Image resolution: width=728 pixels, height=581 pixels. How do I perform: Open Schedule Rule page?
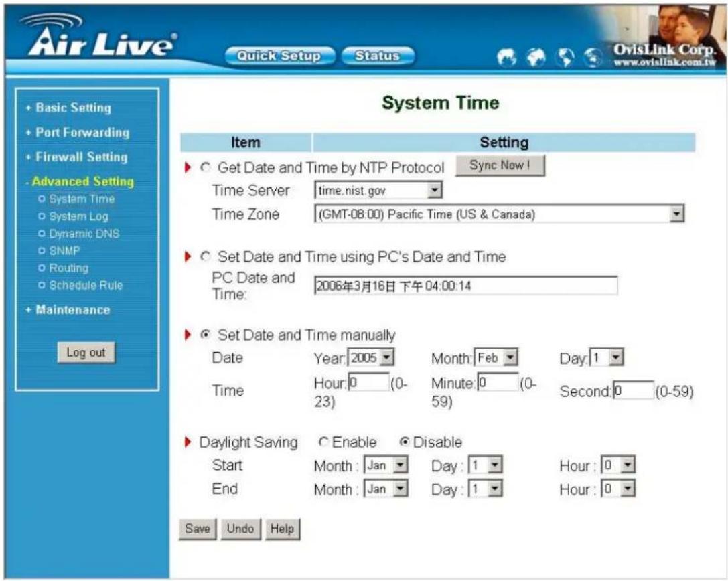coord(86,285)
